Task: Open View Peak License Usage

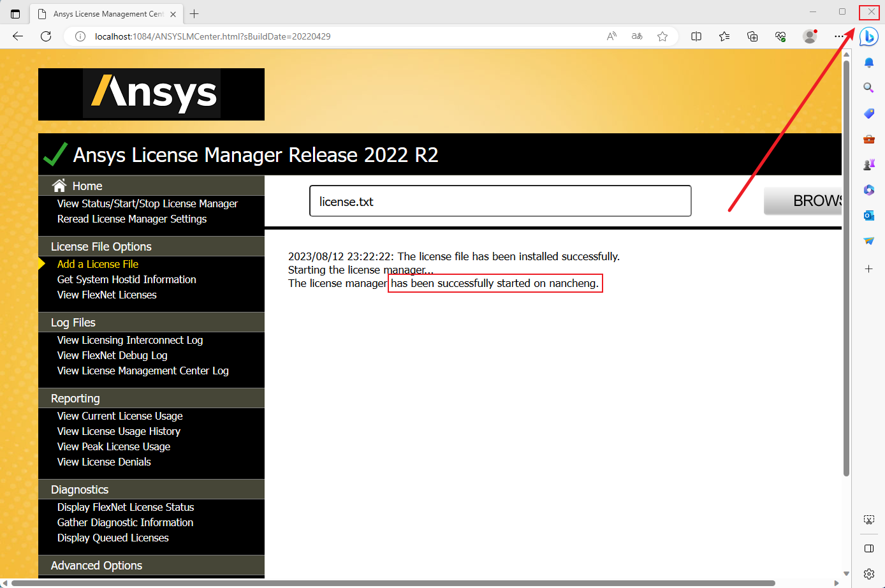Action: [x=113, y=446]
